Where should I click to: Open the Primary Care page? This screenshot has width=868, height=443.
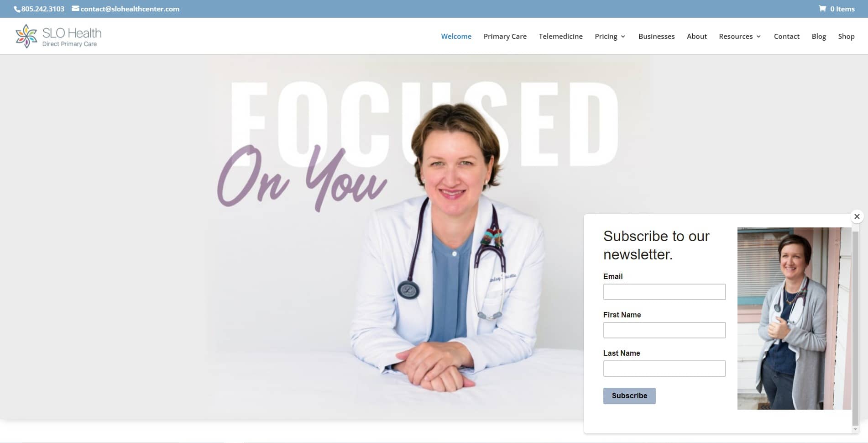click(x=505, y=37)
